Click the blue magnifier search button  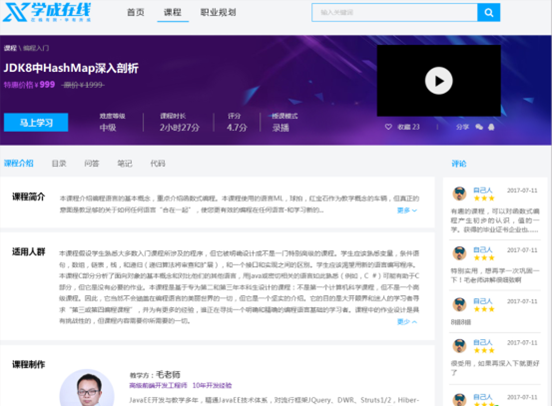489,12
